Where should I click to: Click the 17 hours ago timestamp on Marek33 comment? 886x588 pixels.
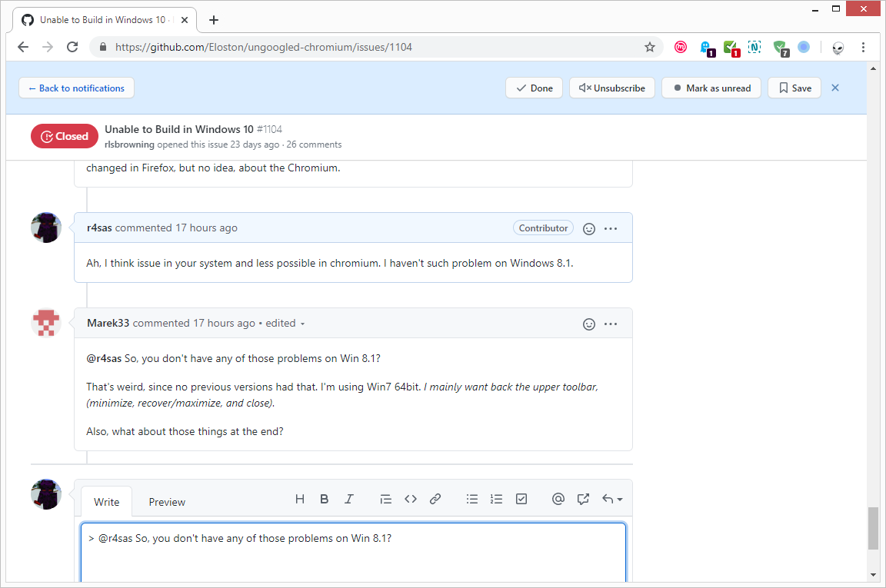(x=224, y=323)
